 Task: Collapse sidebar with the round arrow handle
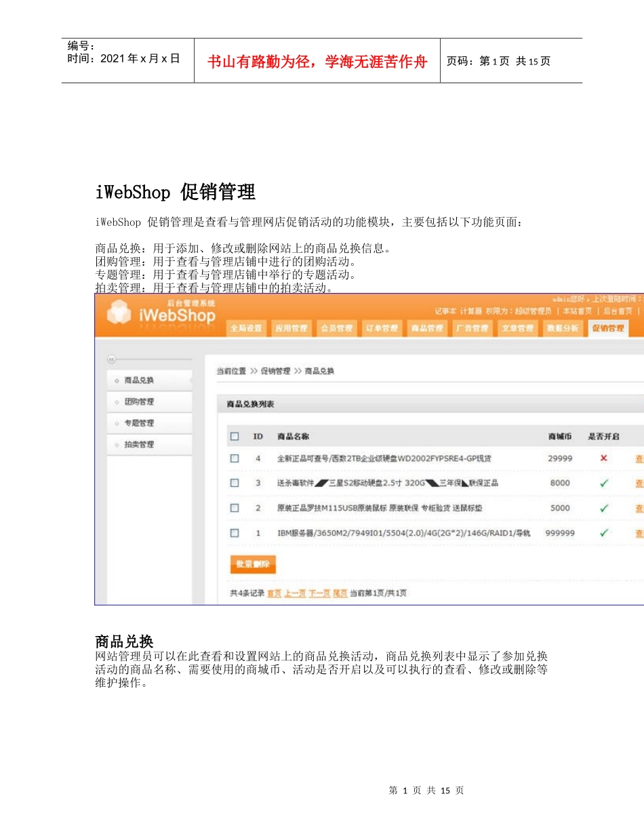(x=112, y=359)
